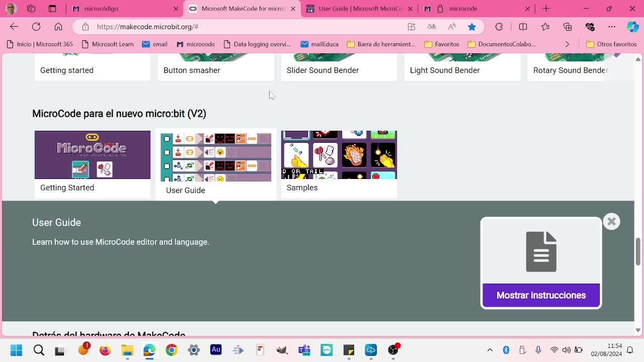Switch to the microcódigo tab
Image resolution: width=644 pixels, height=362 pixels.
point(125,9)
